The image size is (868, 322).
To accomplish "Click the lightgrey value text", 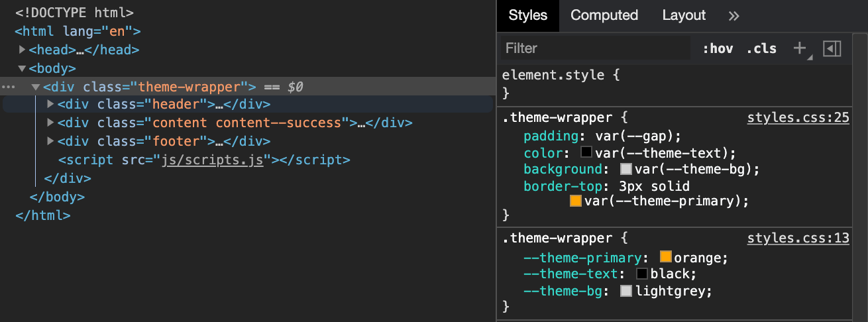I will tap(671, 292).
